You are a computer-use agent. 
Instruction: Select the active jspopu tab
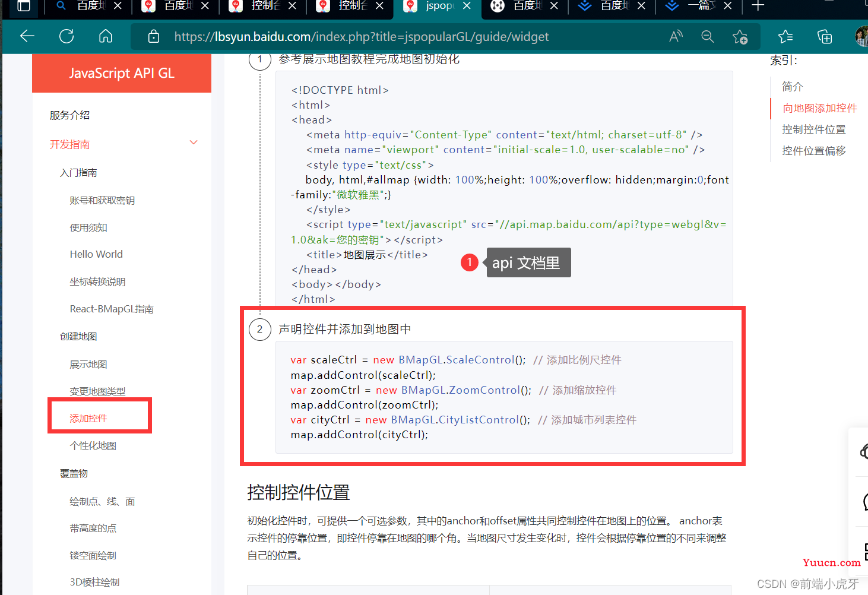438,6
